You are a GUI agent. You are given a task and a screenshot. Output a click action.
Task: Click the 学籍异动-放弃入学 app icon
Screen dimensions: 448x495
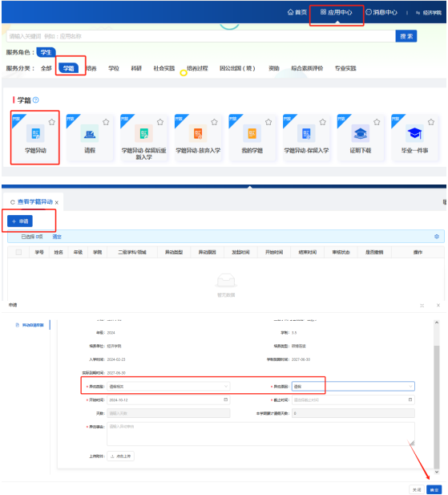pyautogui.click(x=198, y=133)
